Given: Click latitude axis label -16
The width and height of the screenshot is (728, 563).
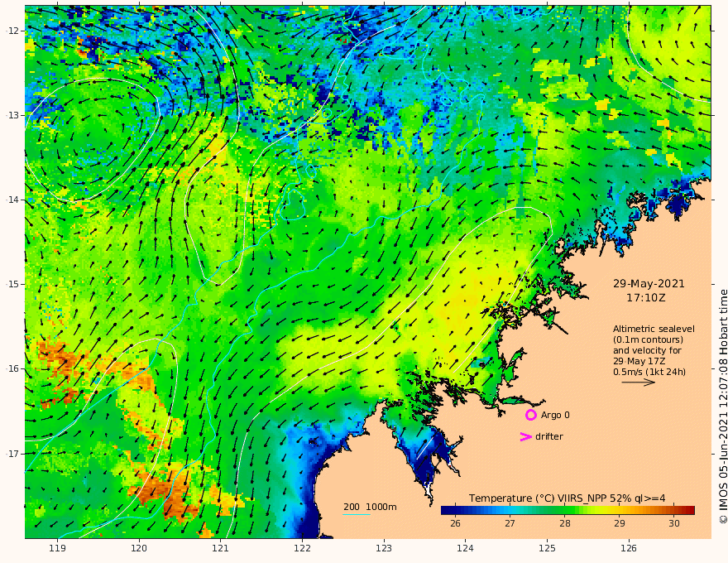Looking at the screenshot, I should [13, 368].
